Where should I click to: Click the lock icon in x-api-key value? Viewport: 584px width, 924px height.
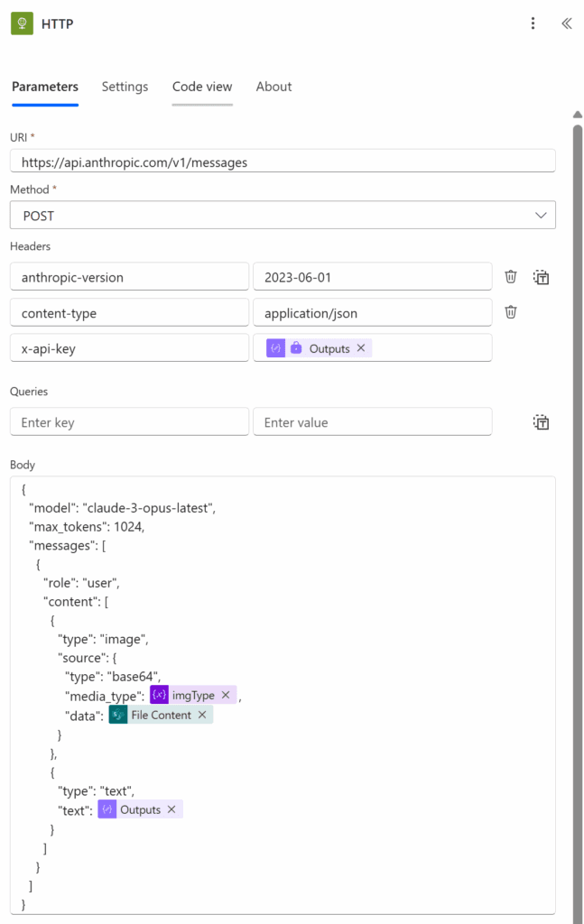296,348
